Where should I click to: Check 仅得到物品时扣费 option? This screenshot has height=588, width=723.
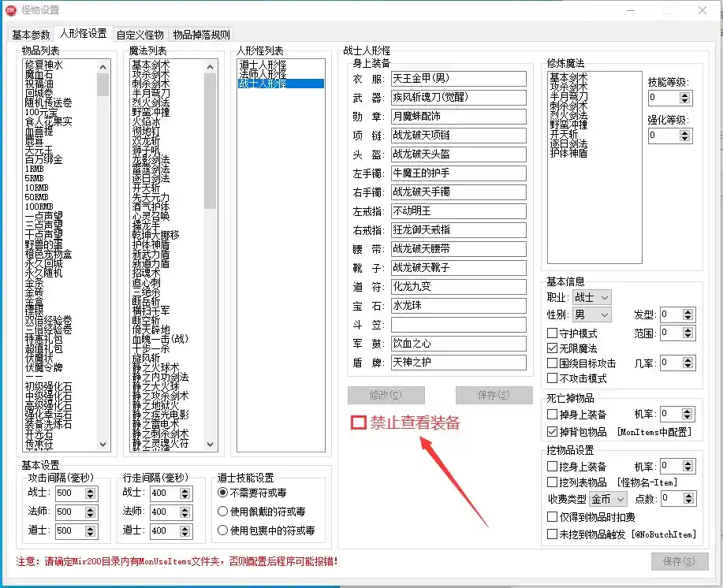click(x=552, y=517)
